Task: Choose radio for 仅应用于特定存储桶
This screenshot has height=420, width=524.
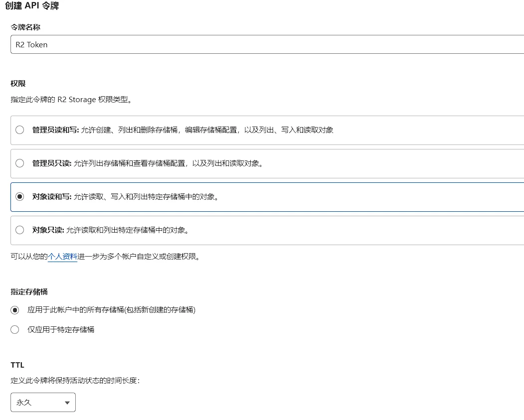Action: tap(15, 329)
